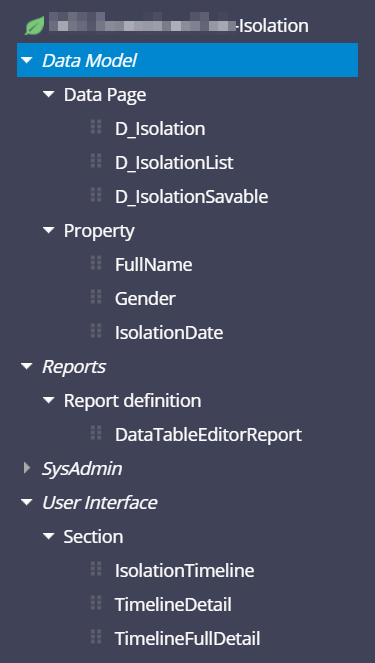
Task: Open the TimelineFullDetail section
Action: point(187,638)
